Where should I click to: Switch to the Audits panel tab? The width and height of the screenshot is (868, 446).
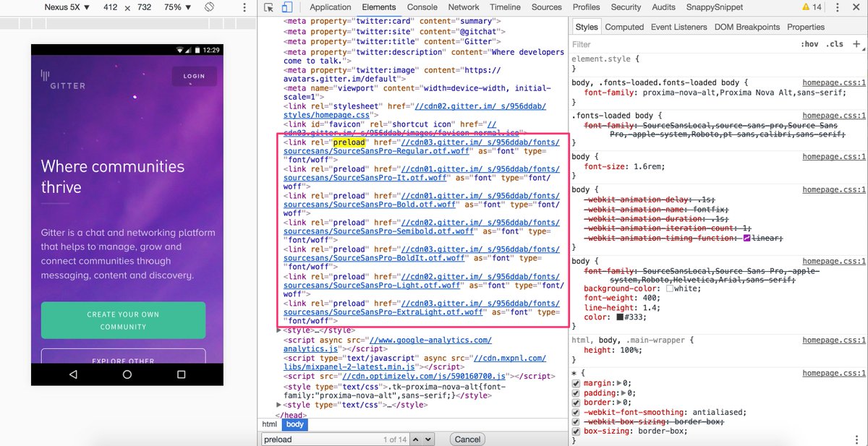(664, 7)
